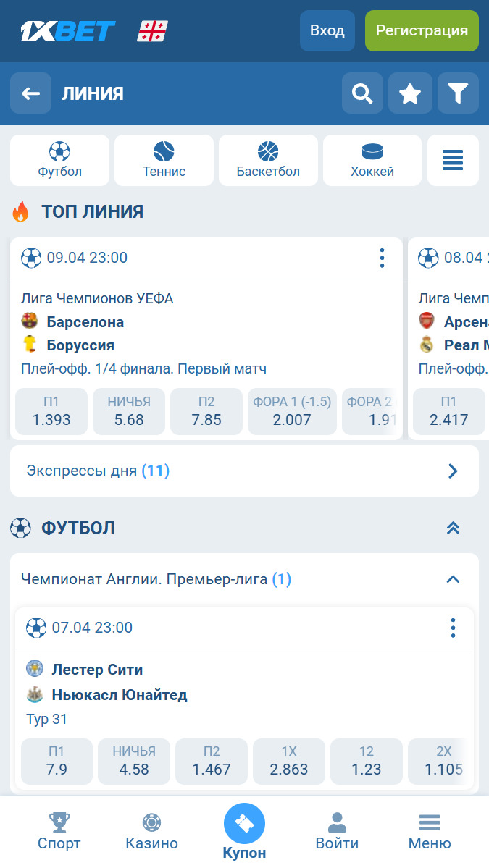
Task: Select the Теннис sport tab
Action: click(x=164, y=160)
